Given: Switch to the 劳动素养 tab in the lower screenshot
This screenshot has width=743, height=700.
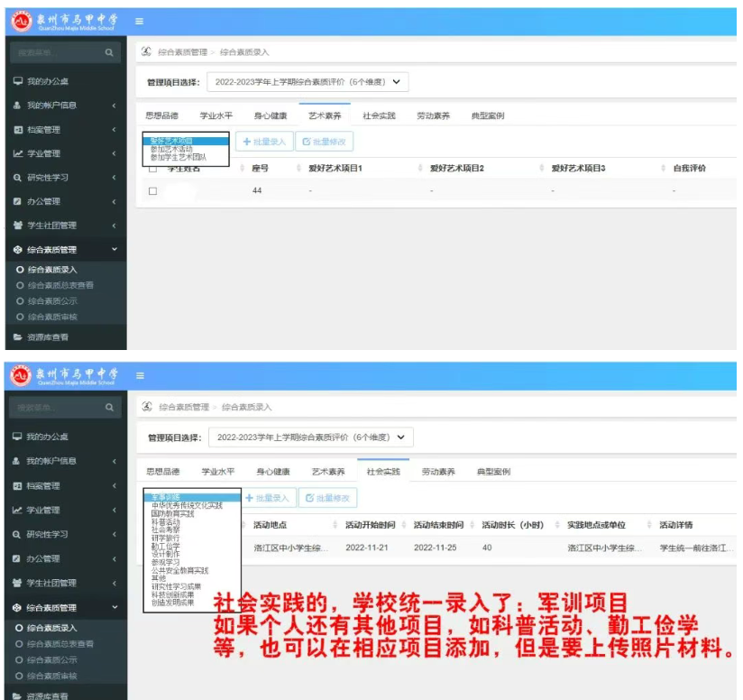Looking at the screenshot, I should 438,472.
